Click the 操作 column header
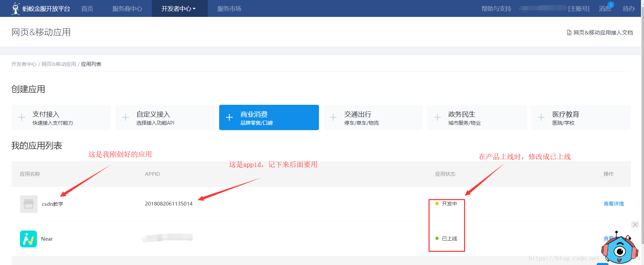Screen dimensions: 644x265 (608, 174)
